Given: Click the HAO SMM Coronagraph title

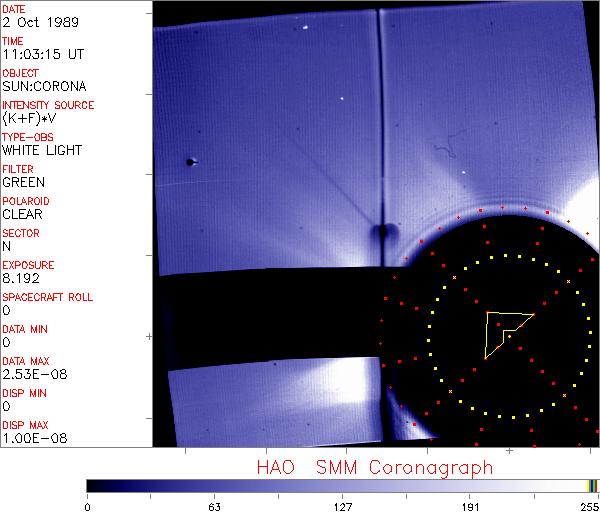Looking at the screenshot, I should (374, 467).
